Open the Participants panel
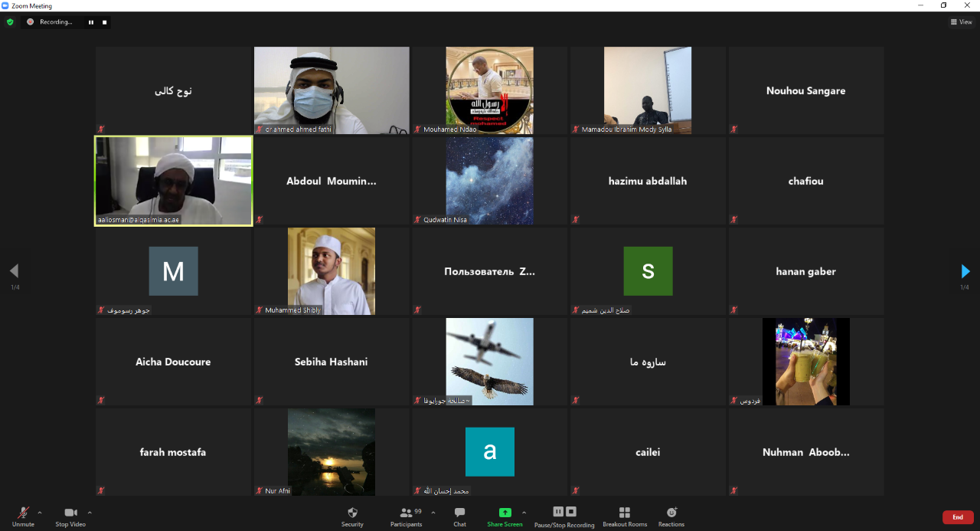The width and height of the screenshot is (980, 531). [x=406, y=516]
